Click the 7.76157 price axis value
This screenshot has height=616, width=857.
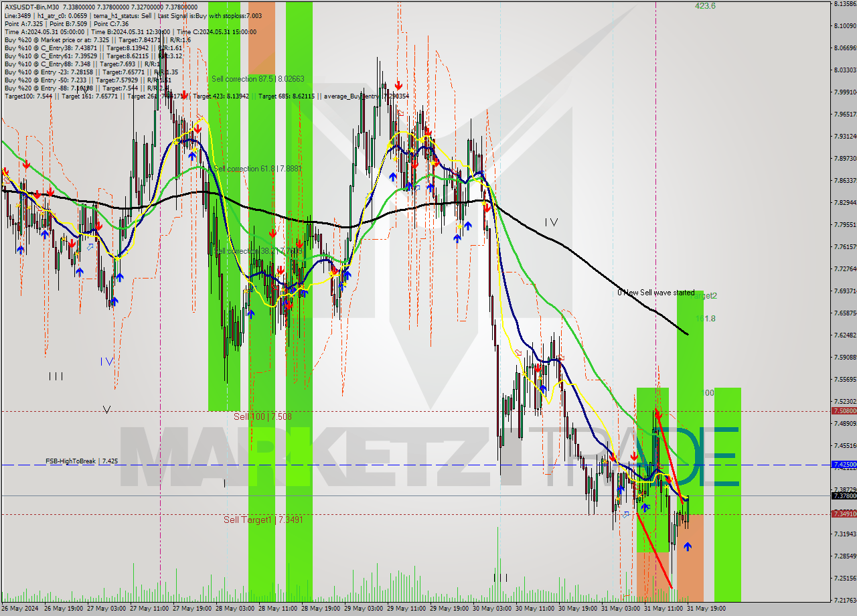tap(846, 246)
